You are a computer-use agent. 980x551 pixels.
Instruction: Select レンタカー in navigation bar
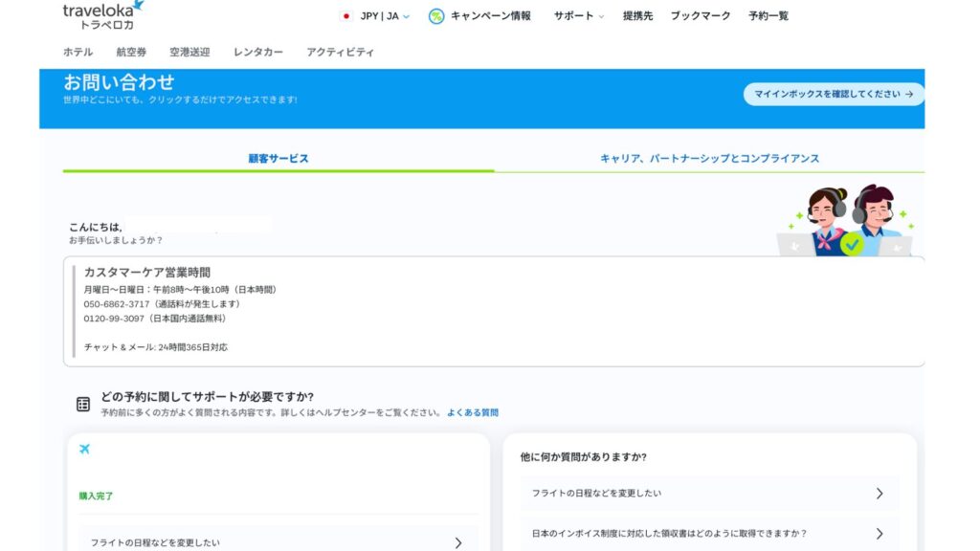point(258,53)
